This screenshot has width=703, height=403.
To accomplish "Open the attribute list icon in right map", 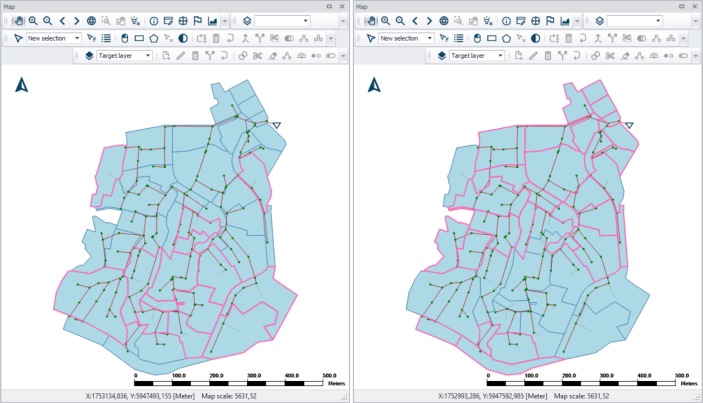I will 459,39.
